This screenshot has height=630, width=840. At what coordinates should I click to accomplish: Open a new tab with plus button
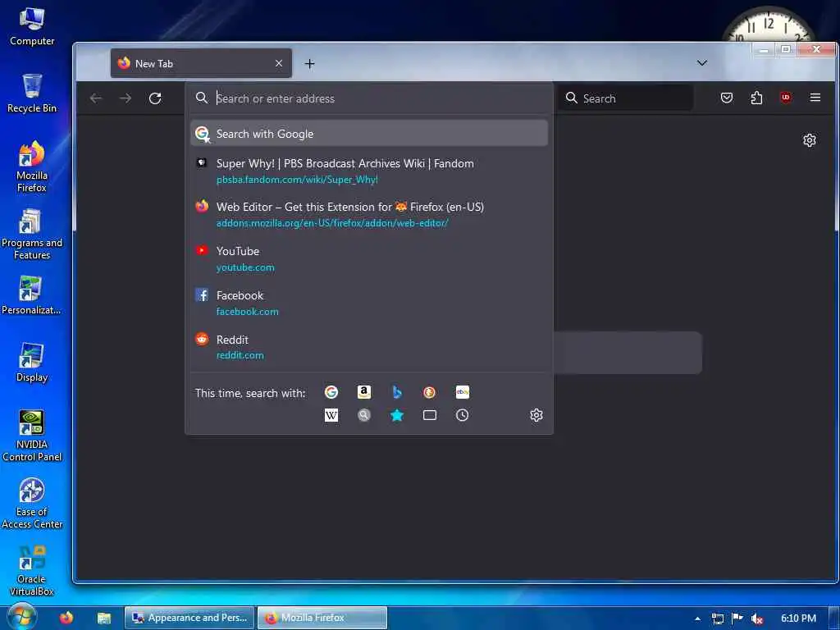pyautogui.click(x=309, y=64)
